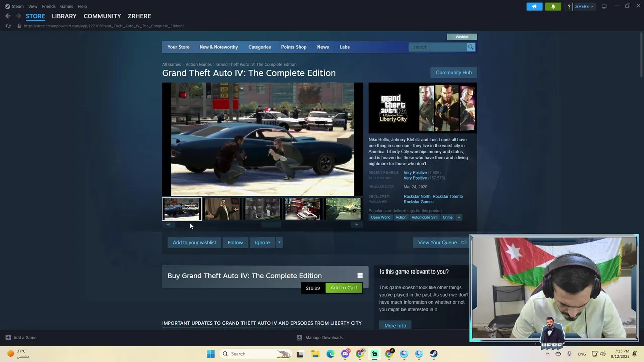Select the Crime tag
Viewport: 644px width, 362px height.
(x=447, y=217)
